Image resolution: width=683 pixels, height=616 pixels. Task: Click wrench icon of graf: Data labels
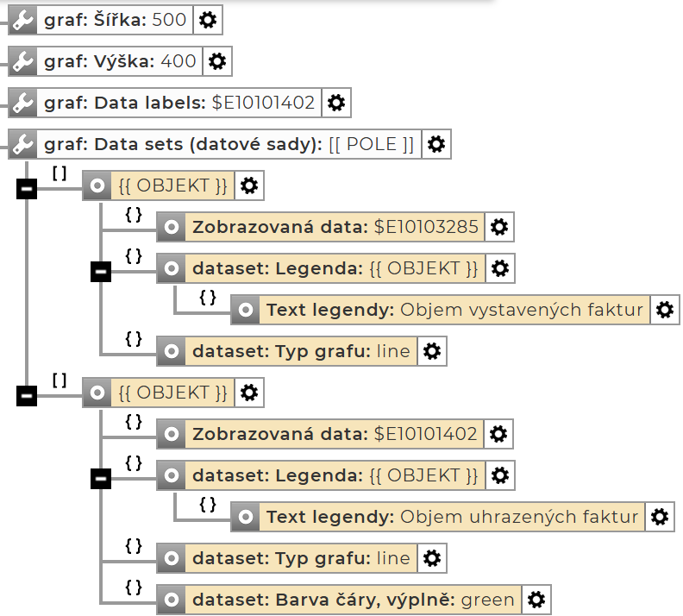(x=23, y=103)
